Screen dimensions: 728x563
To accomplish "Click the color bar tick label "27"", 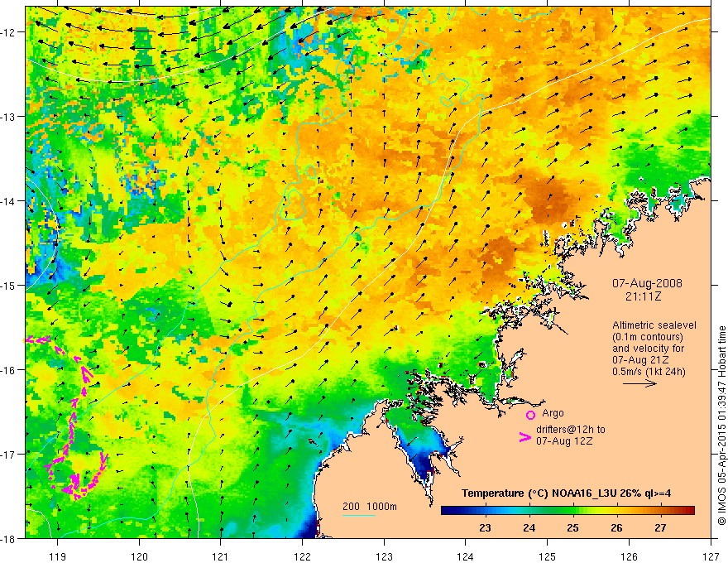I will click(660, 528).
